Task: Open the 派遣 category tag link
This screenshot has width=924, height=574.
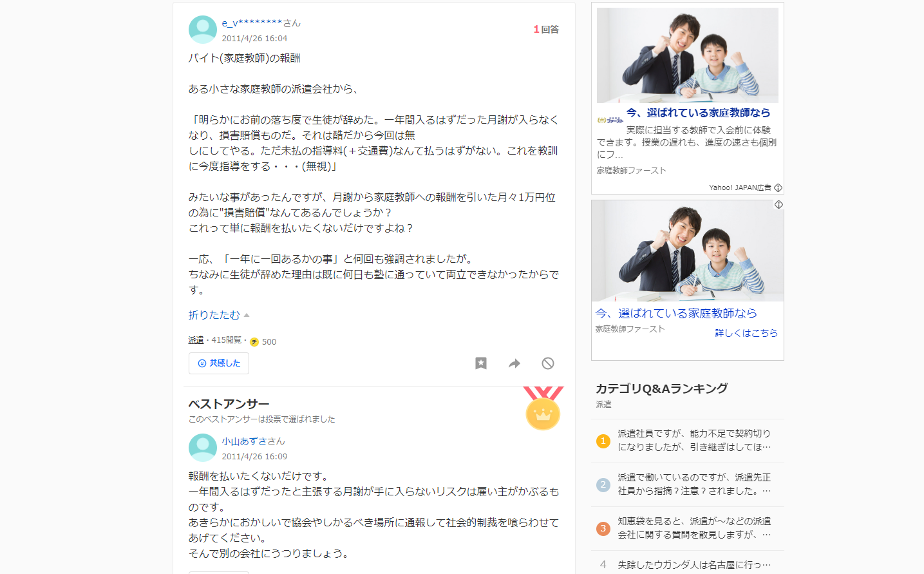Action: click(196, 340)
